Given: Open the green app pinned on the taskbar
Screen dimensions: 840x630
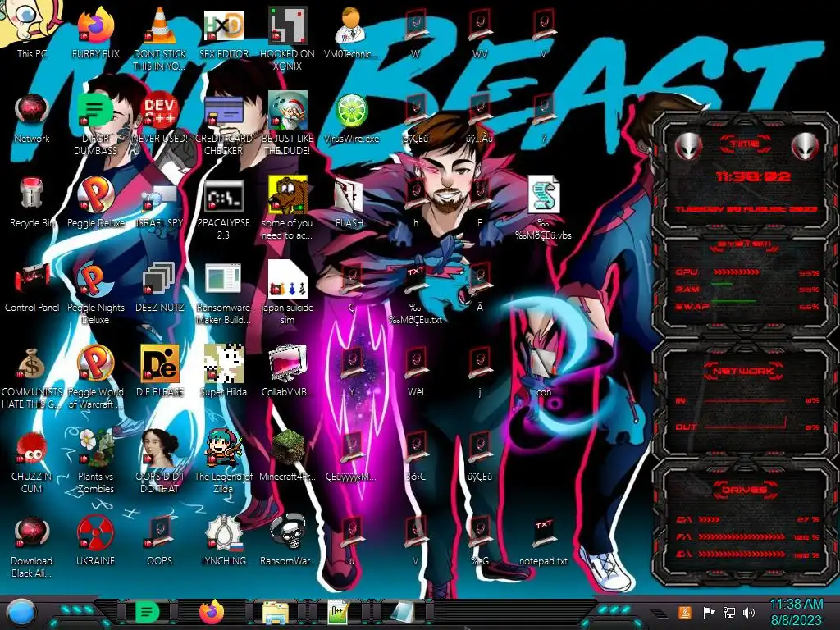Looking at the screenshot, I should (147, 612).
